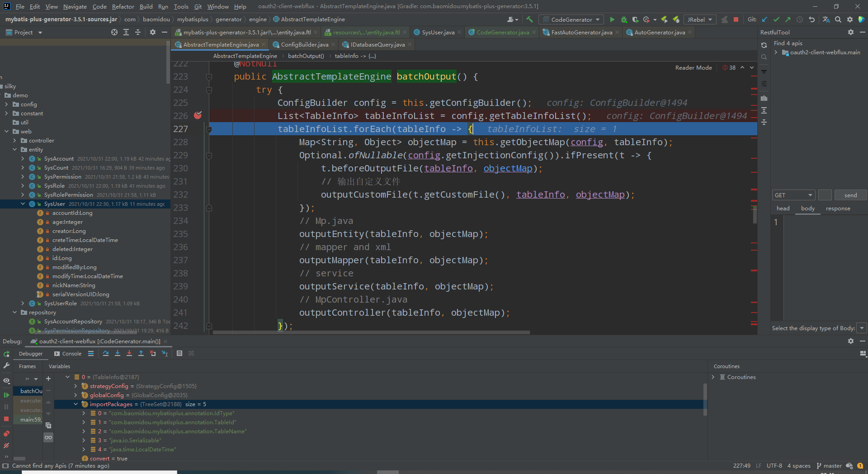
Task: Start debugging with the bug icon
Action: [x=624, y=19]
